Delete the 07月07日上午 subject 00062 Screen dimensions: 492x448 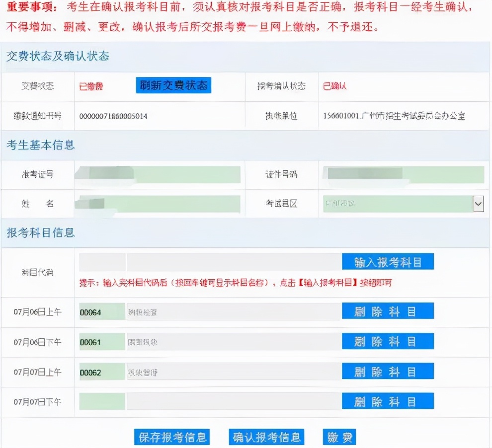tap(388, 371)
